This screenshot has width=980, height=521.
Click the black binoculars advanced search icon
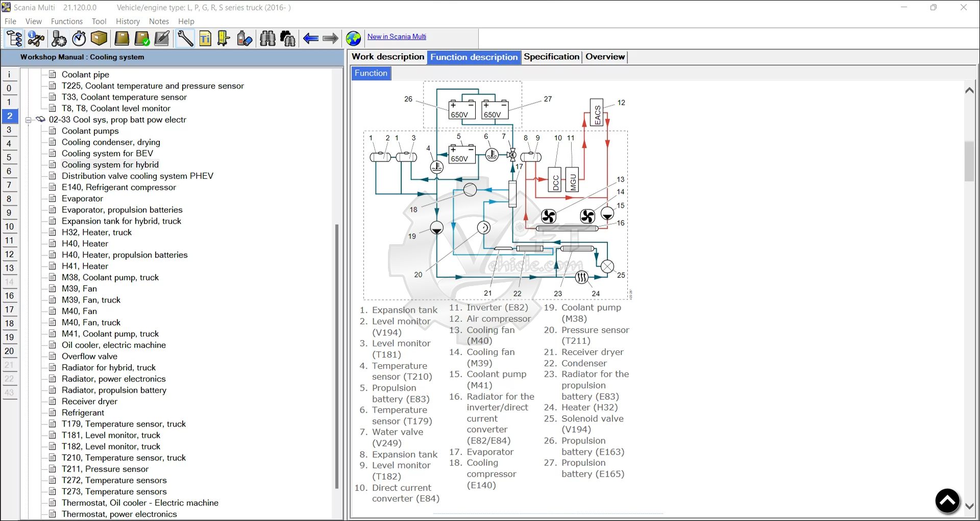(288, 38)
